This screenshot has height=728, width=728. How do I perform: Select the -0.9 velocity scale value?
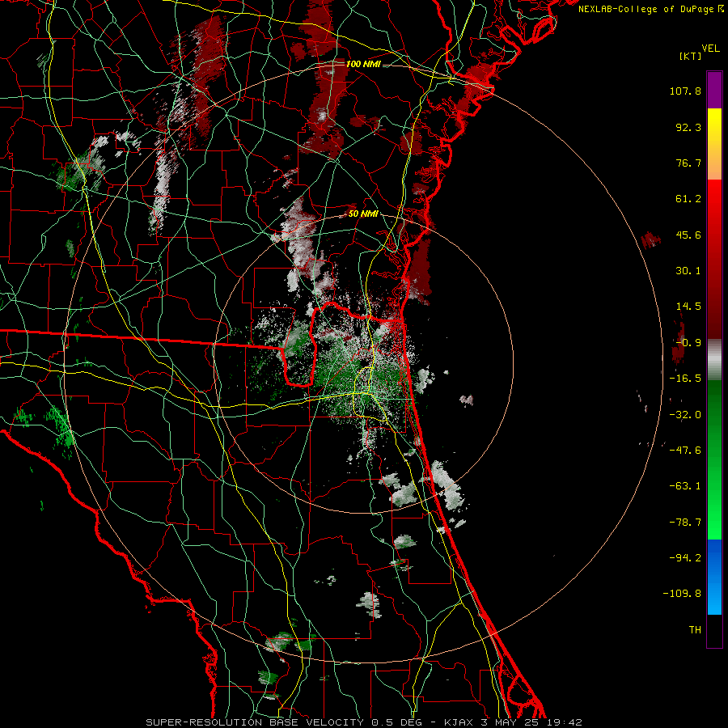point(688,343)
